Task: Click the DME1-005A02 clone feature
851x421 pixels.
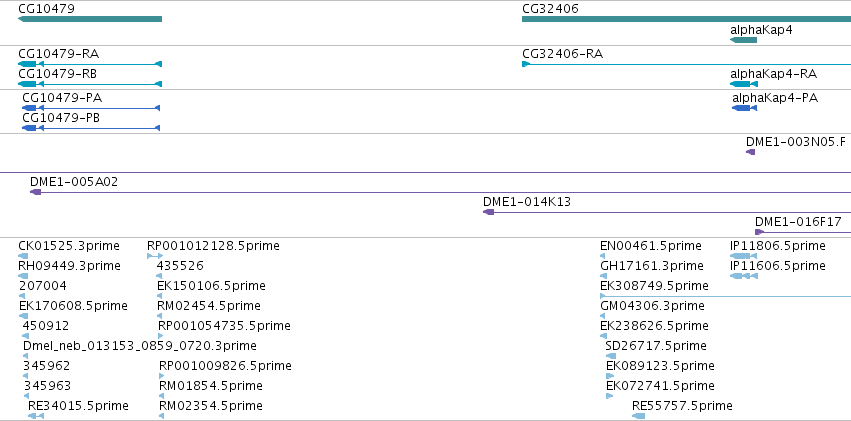Action: coord(440,192)
